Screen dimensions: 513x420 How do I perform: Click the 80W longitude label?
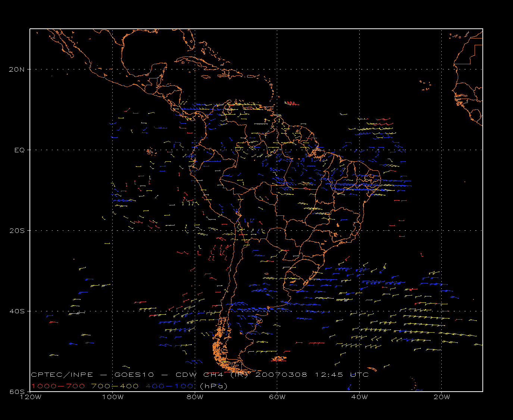[195, 397]
